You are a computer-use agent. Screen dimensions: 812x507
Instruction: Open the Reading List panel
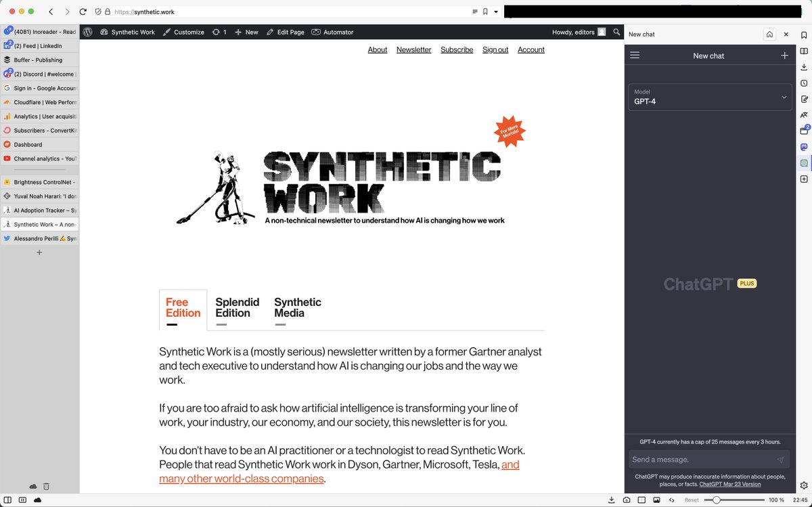tap(804, 51)
